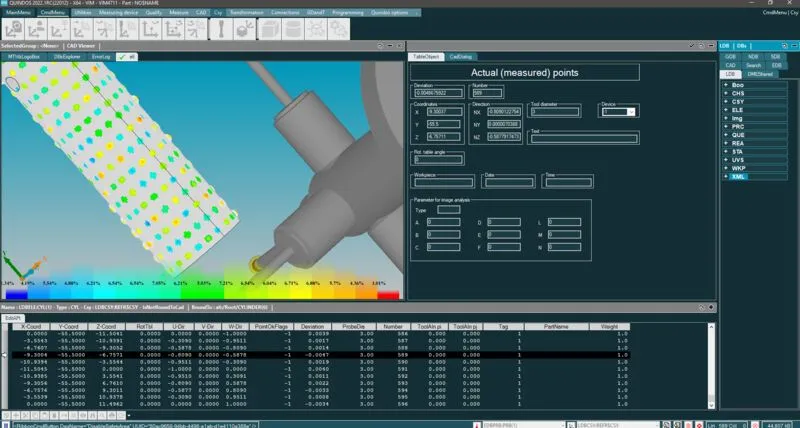This screenshot has height=428, width=800.
Task: Click the Type field in image analysis
Action: pos(449,210)
